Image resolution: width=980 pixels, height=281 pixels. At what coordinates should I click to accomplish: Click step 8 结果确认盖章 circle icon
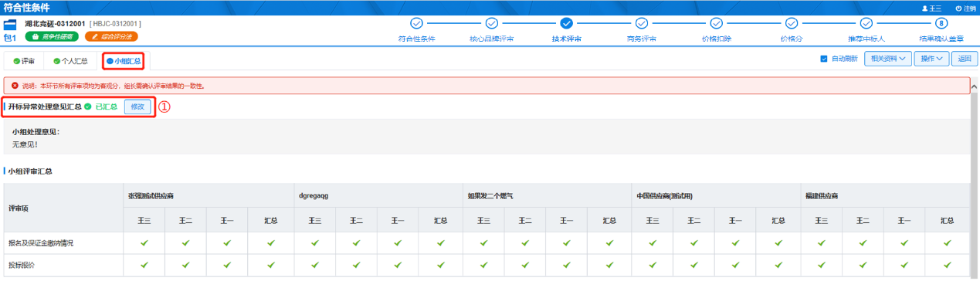coord(941,24)
